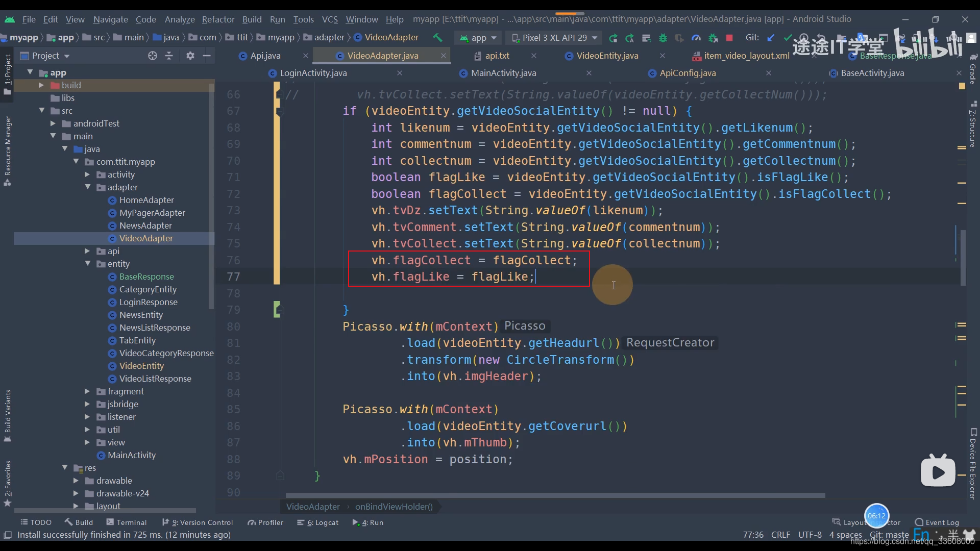Expand the drawable folder

tap(76, 481)
